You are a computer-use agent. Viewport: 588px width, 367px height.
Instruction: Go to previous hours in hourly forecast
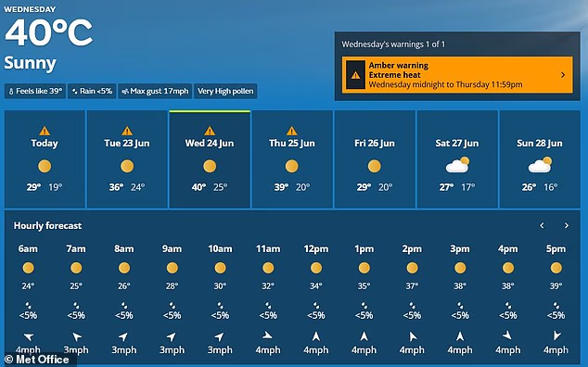click(x=542, y=225)
